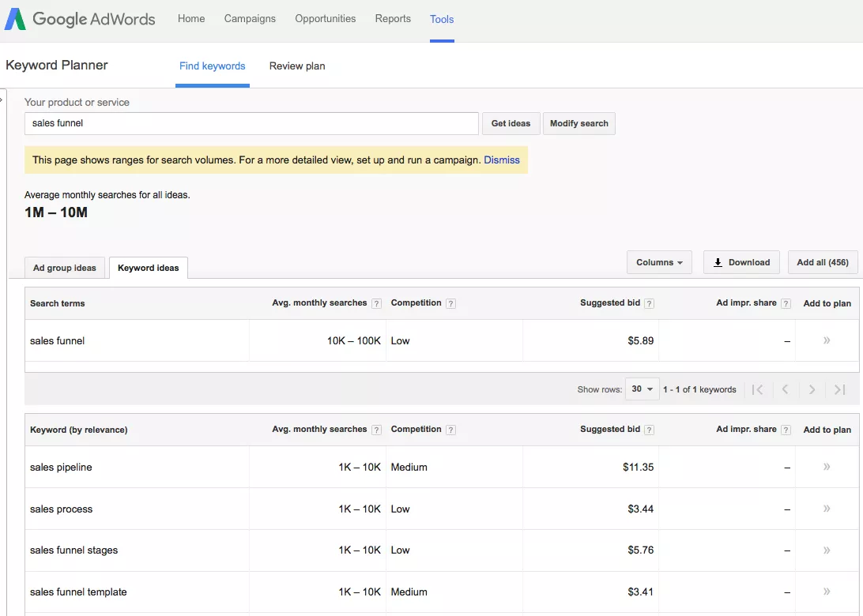Click the Get ideas button

(x=511, y=123)
